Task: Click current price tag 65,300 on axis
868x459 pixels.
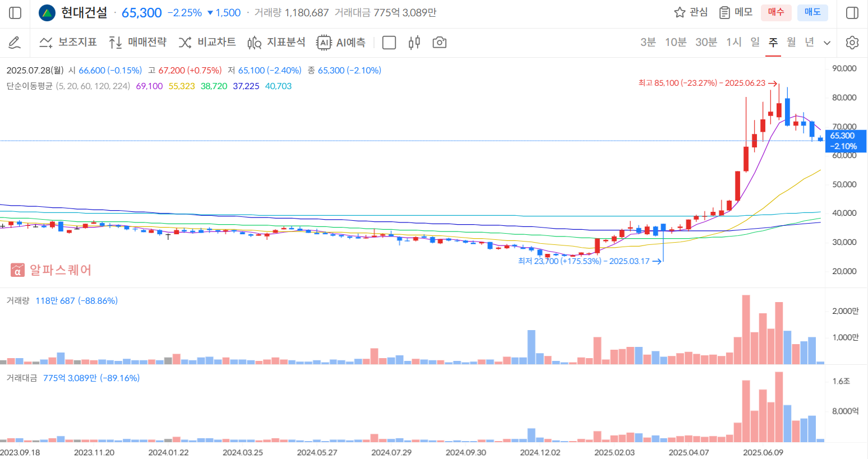Action: pos(846,141)
